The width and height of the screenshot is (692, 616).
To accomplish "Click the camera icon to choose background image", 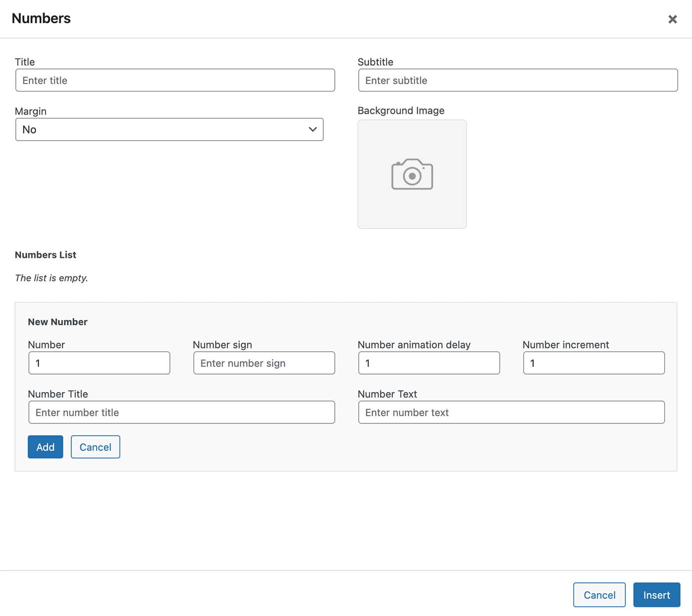I will pyautogui.click(x=412, y=174).
